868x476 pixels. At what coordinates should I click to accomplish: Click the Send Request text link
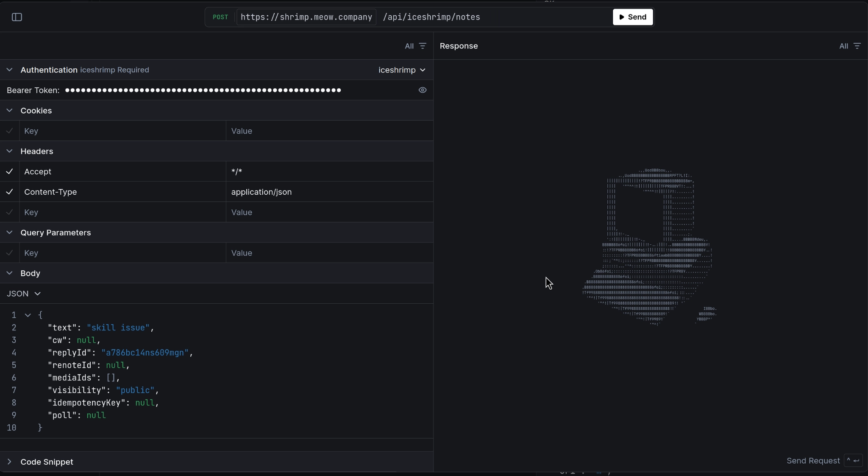[x=813, y=461]
